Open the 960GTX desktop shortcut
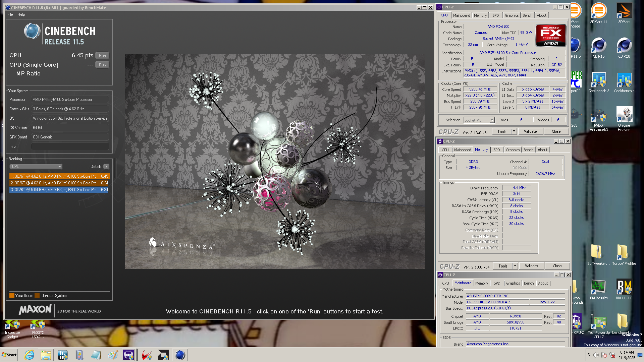 click(x=38, y=330)
